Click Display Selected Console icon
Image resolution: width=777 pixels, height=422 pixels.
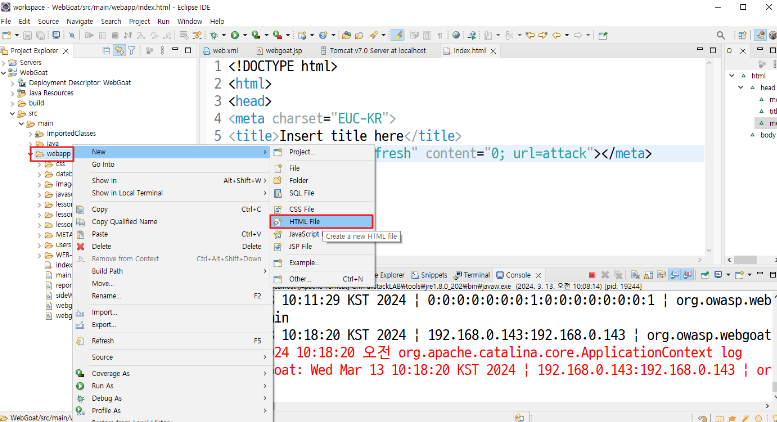(718, 275)
